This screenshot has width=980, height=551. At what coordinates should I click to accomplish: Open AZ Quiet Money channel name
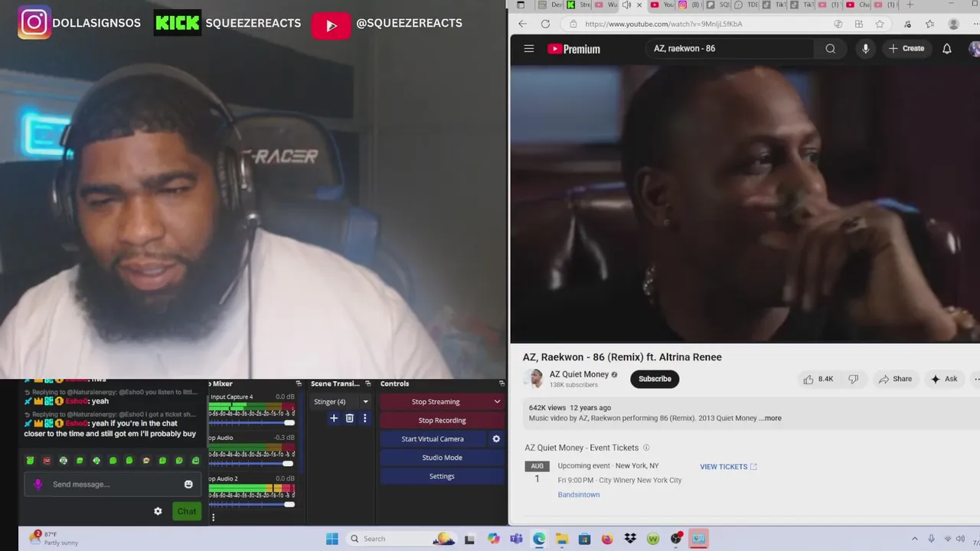coord(579,374)
